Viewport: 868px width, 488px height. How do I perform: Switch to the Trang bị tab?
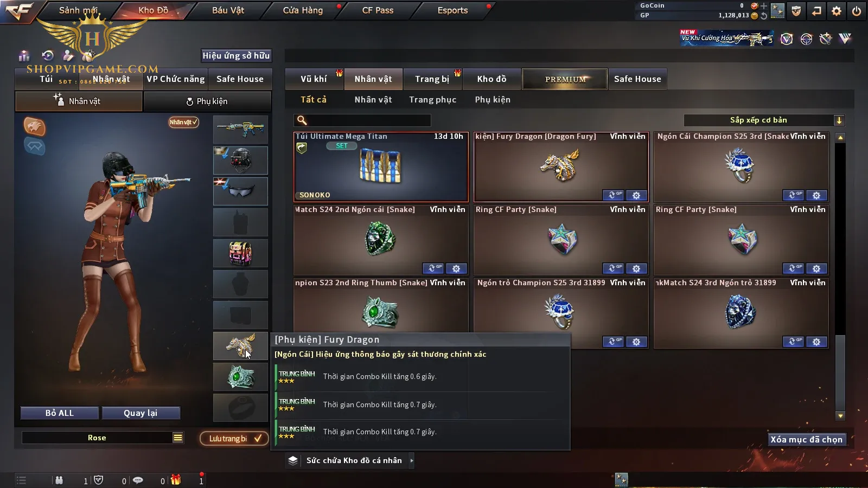(432, 79)
